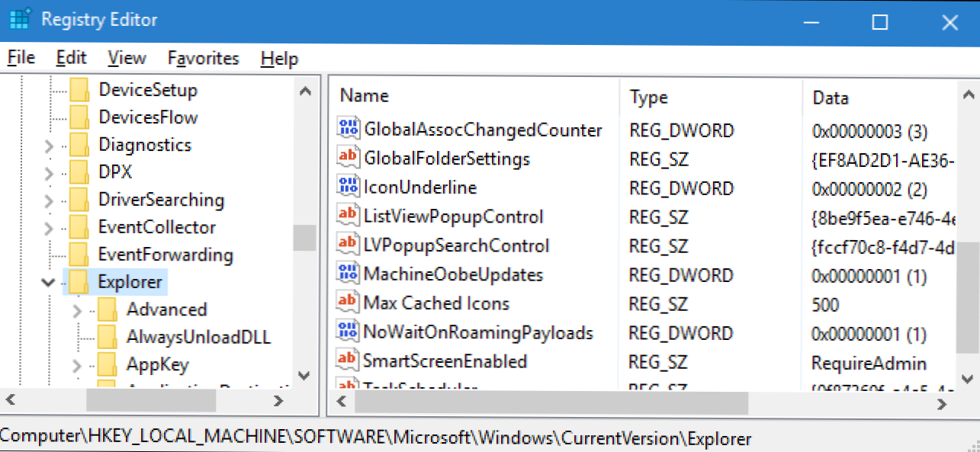Click the Registry Editor app icon in title bar
980x452 pixels.
point(19,21)
